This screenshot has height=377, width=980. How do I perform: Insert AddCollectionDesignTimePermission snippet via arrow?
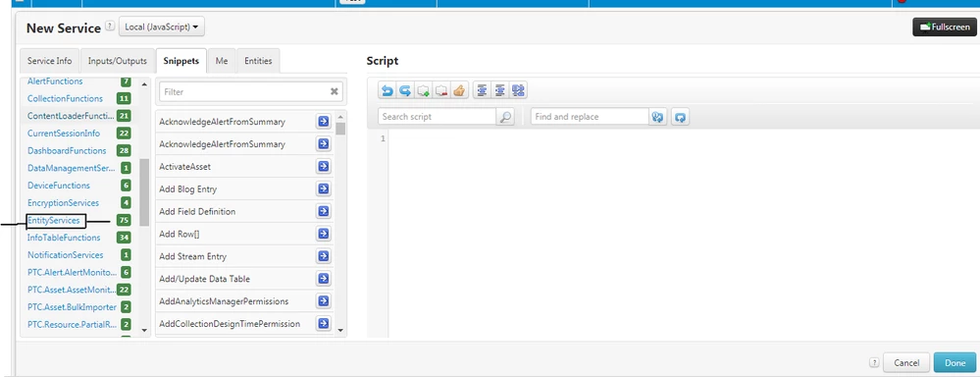323,324
